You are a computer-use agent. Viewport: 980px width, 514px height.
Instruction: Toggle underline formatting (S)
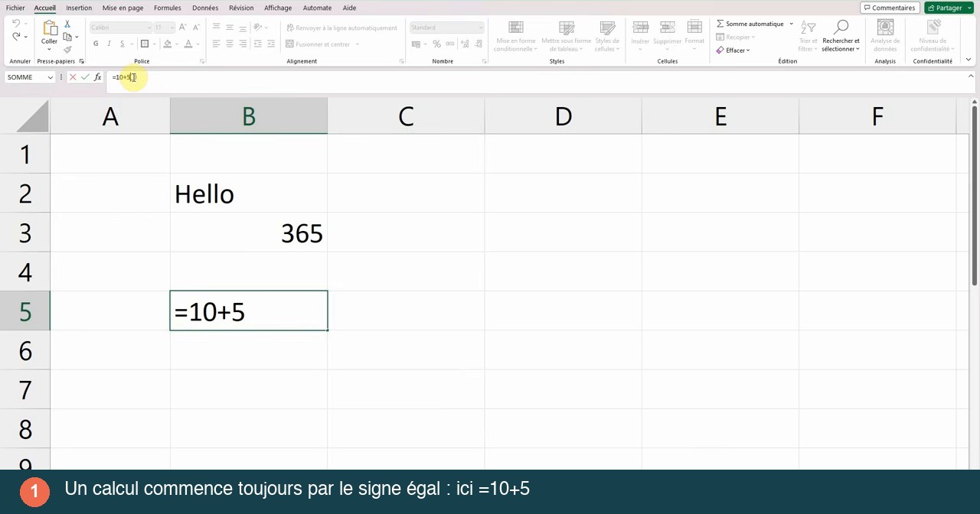tap(122, 44)
